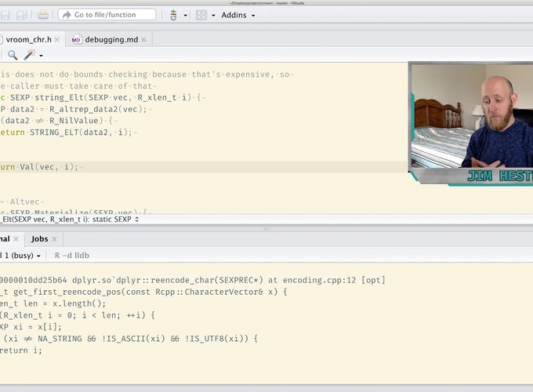Screen dimensions: 533x392
Task: Click the version control Git icon
Action: pyautogui.click(x=173, y=15)
